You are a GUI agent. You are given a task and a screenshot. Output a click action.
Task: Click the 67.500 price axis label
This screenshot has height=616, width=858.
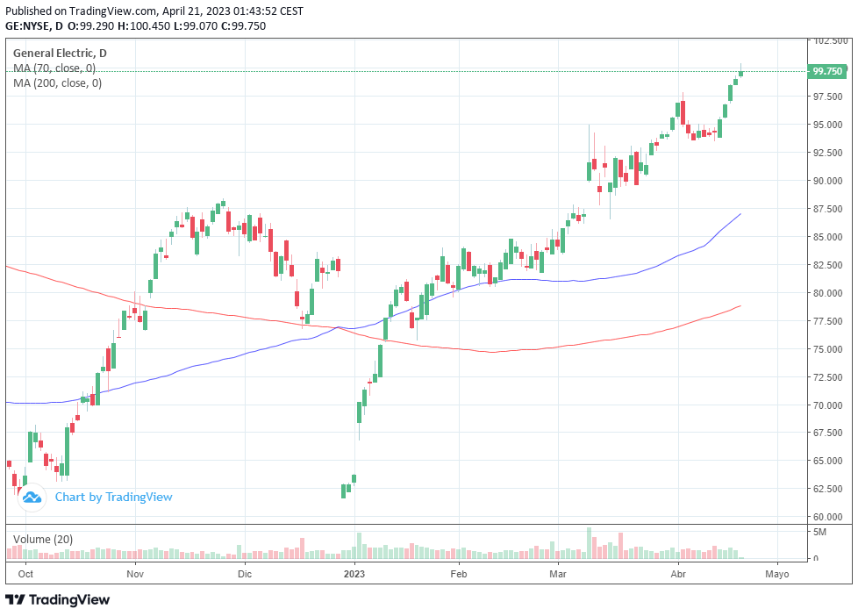pyautogui.click(x=827, y=433)
